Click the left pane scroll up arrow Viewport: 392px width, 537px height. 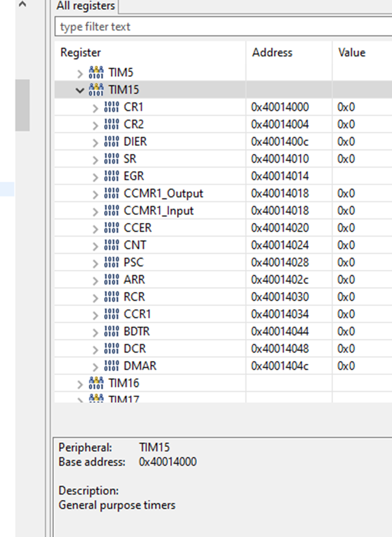pyautogui.click(x=22, y=5)
